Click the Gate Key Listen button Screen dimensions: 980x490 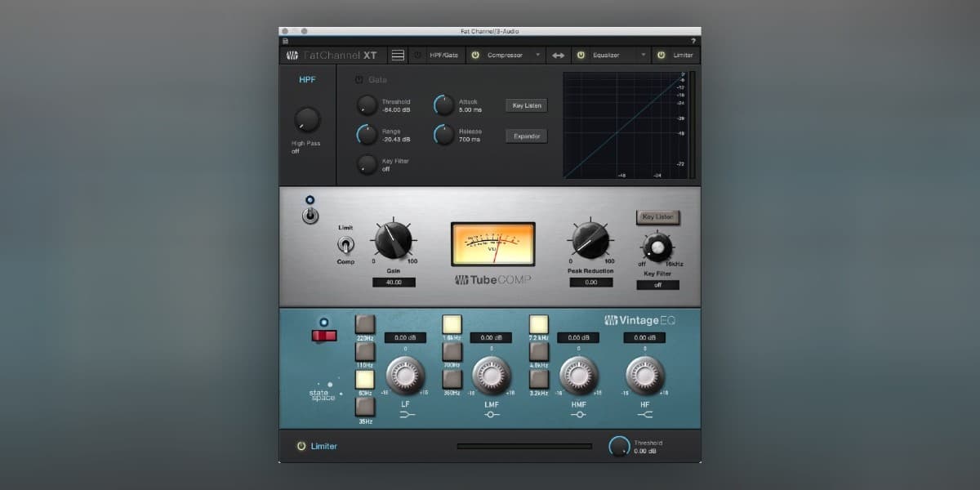click(x=527, y=105)
